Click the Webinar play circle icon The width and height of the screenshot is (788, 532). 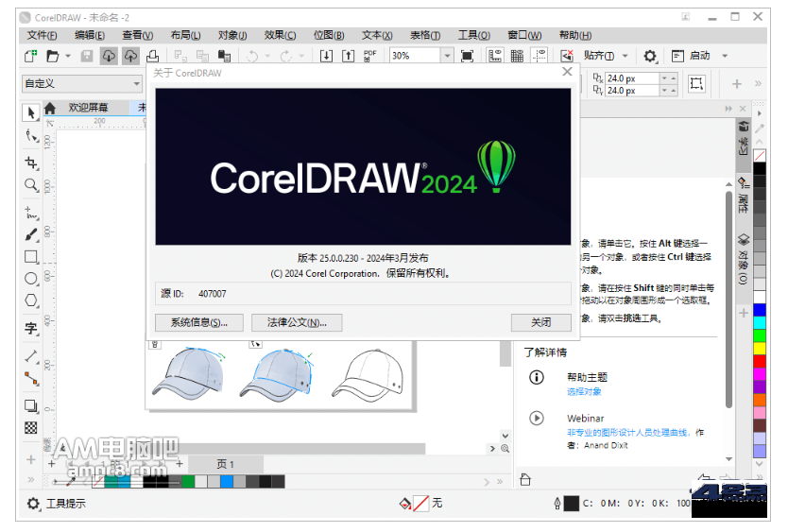coord(537,418)
